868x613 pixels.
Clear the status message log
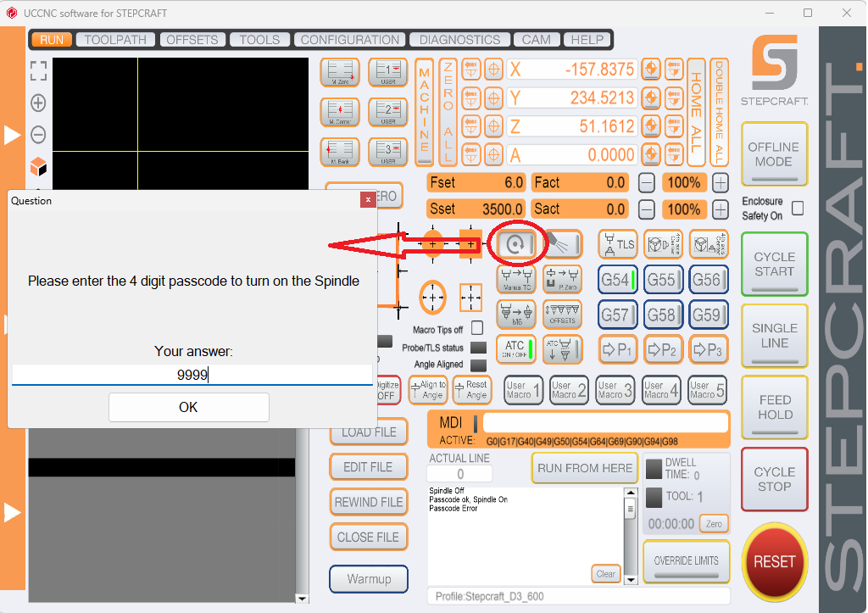point(605,574)
